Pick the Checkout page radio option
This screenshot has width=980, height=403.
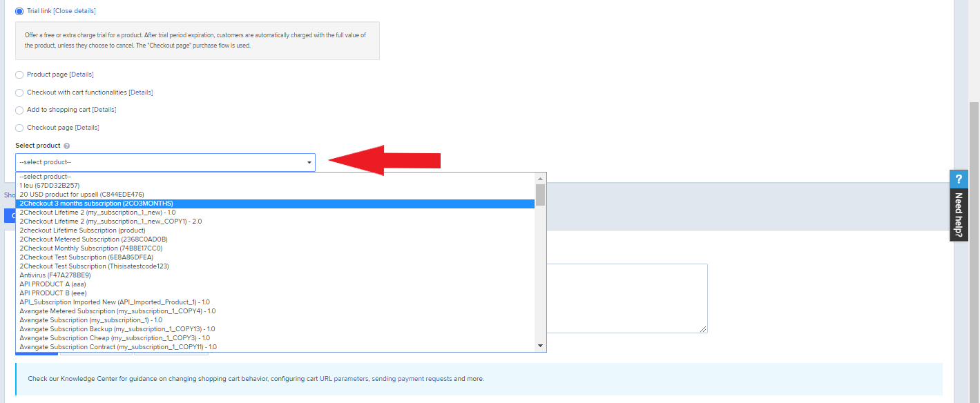(x=19, y=128)
